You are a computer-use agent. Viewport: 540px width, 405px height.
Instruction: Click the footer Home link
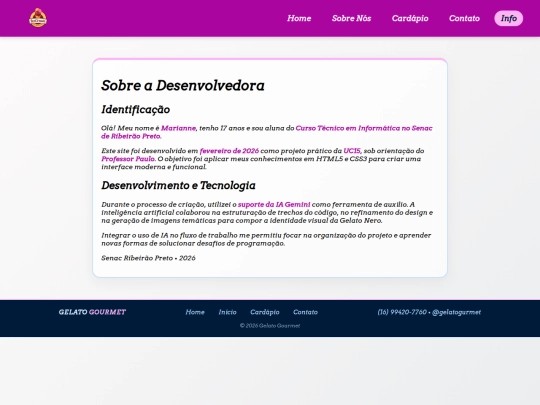click(195, 312)
